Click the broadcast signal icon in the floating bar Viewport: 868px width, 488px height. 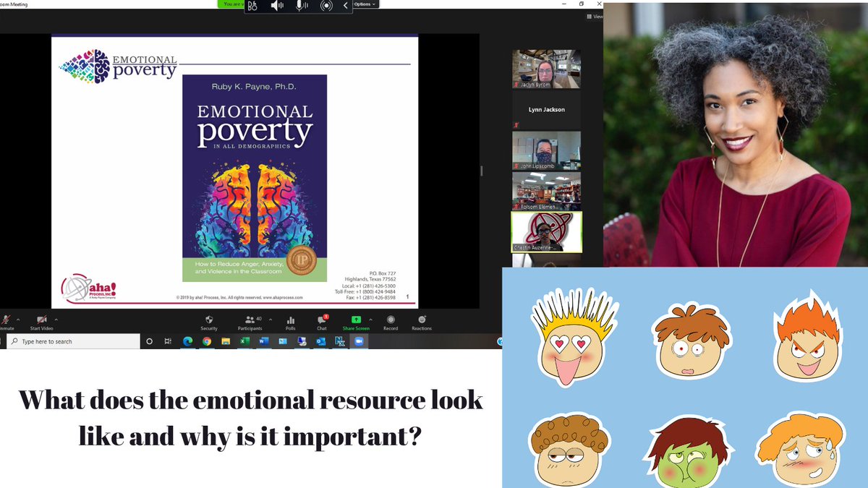coord(326,6)
